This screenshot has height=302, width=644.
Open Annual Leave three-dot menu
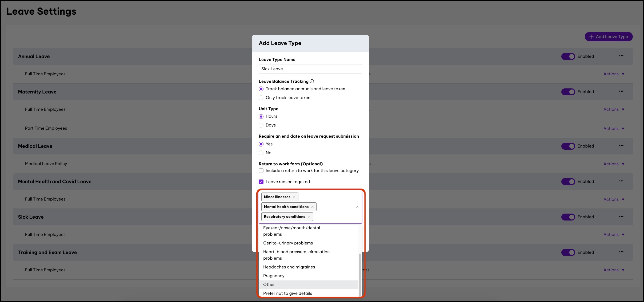[621, 56]
